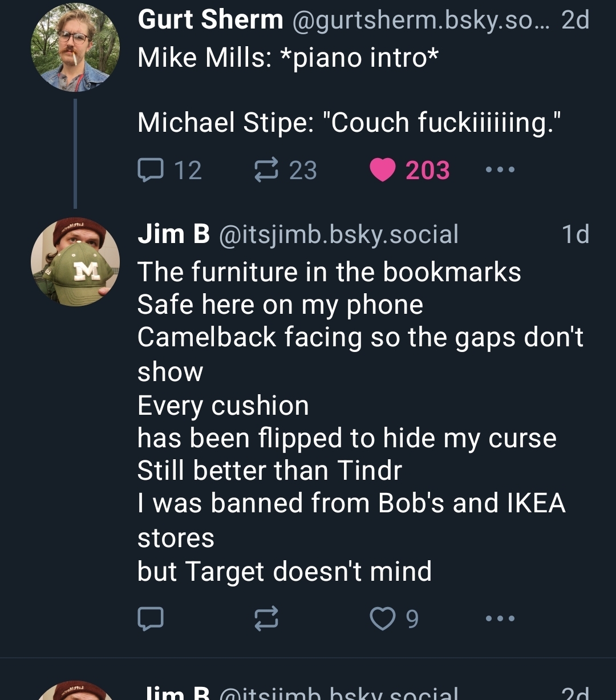Open Jim B's avatar with green cap
Image resolution: width=616 pixels, height=700 pixels.
coord(75,262)
